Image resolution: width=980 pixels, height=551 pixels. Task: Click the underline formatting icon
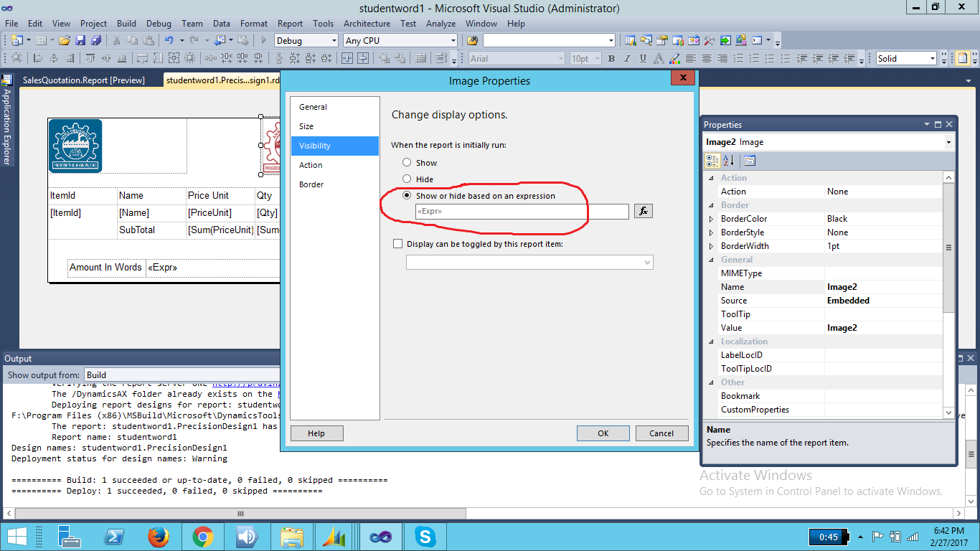(644, 58)
